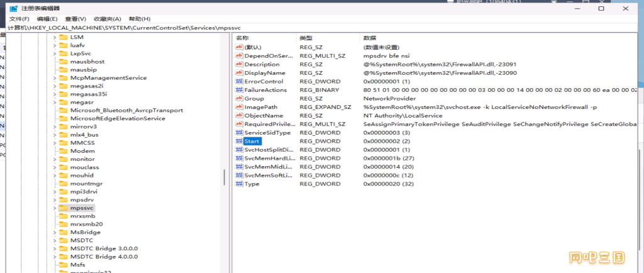Click the ObjectName value icon

239,116
